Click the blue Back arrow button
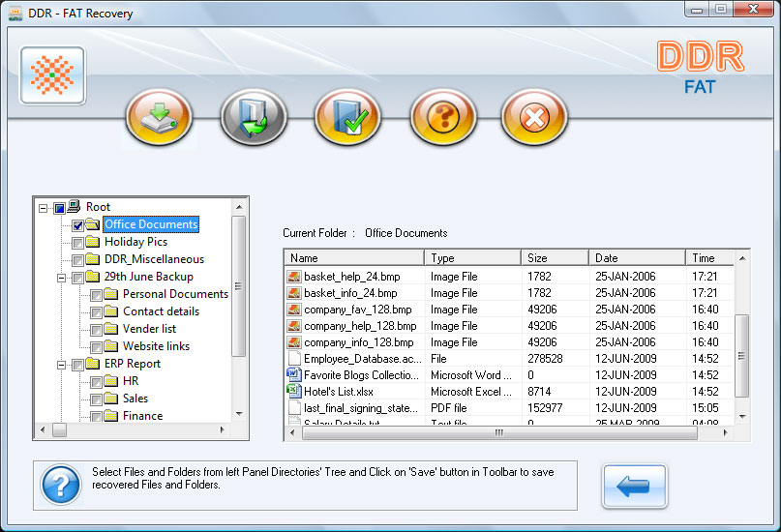This screenshot has height=532, width=781. pos(634,486)
